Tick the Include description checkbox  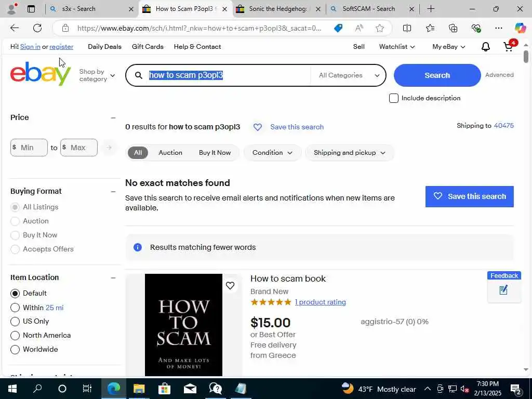coord(394,98)
